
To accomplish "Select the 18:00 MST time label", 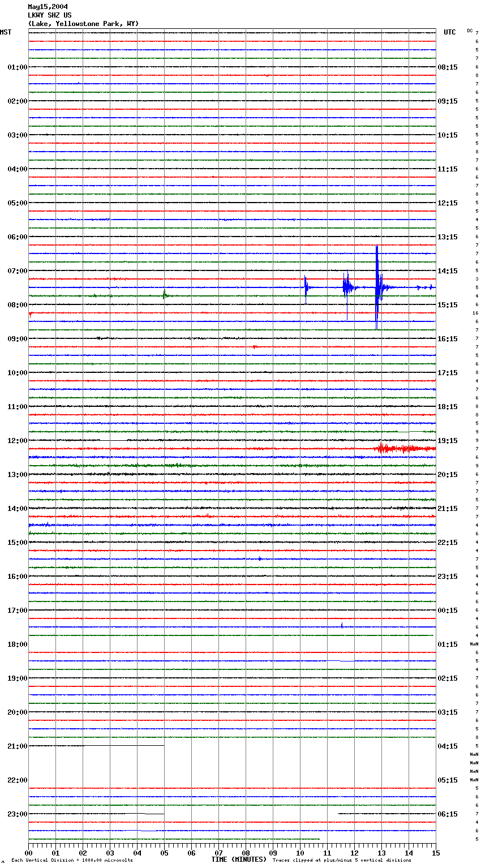I will click(x=18, y=644).
